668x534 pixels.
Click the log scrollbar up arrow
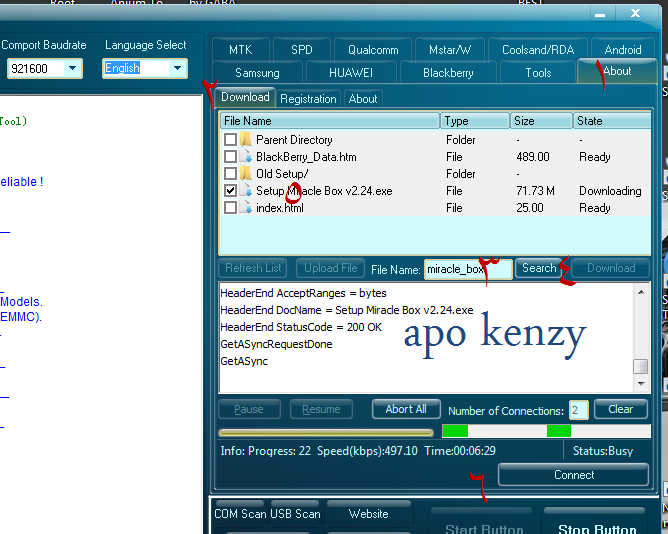tap(641, 292)
